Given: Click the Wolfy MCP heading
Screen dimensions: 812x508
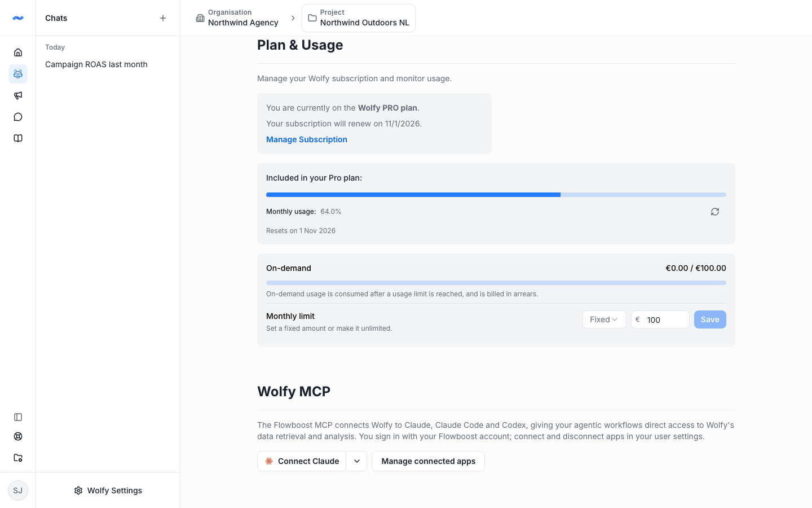Looking at the screenshot, I should [x=294, y=392].
